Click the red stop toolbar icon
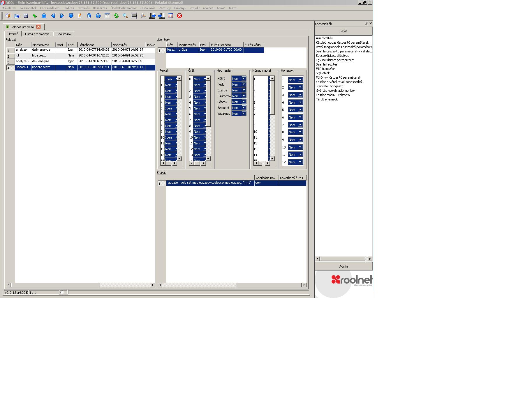Screen dimensions: 532x398 coord(179,16)
